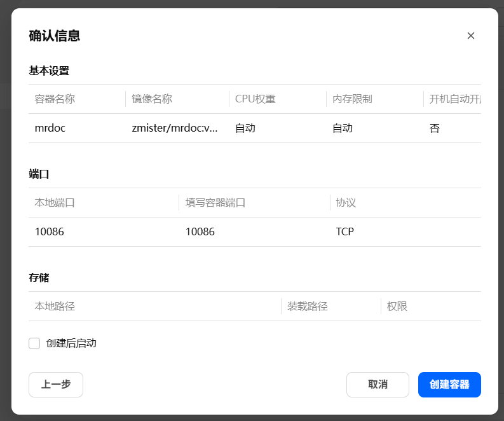Click the 自动 value under CPU权重
The height and width of the screenshot is (421, 504).
click(x=245, y=128)
